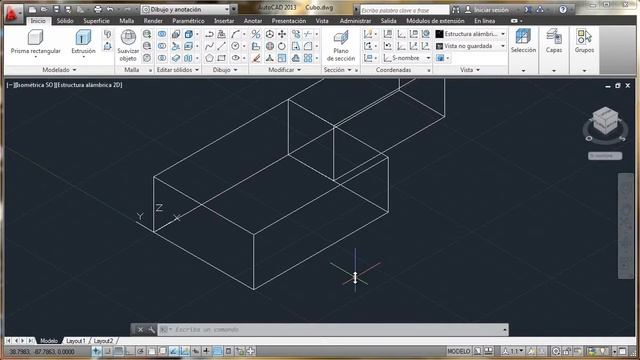Expand the Dibujo panel
Image resolution: width=640 pixels, height=360 pixels.
[x=225, y=70]
